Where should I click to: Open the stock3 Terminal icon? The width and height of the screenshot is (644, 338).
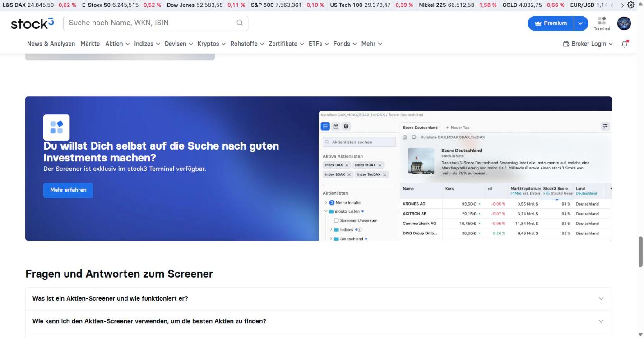pyautogui.click(x=602, y=23)
